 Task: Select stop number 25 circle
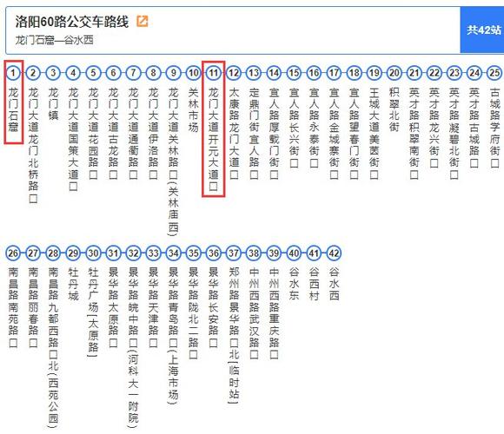point(494,73)
